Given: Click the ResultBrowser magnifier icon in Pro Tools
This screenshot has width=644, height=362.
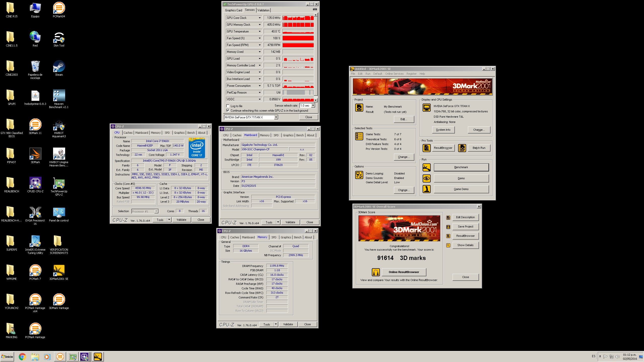Looking at the screenshot, I should (x=426, y=148).
